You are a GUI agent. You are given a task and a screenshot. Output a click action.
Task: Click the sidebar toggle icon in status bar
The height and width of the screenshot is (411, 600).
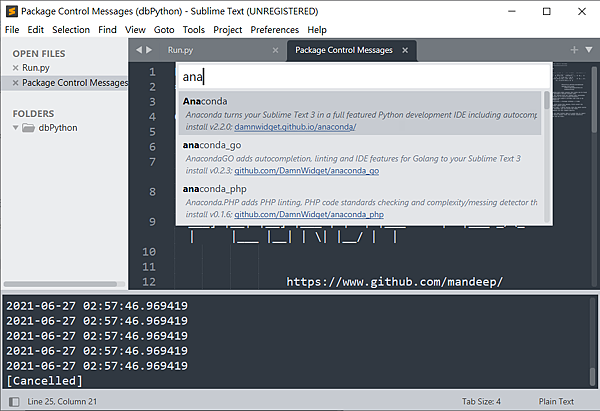click(x=12, y=401)
